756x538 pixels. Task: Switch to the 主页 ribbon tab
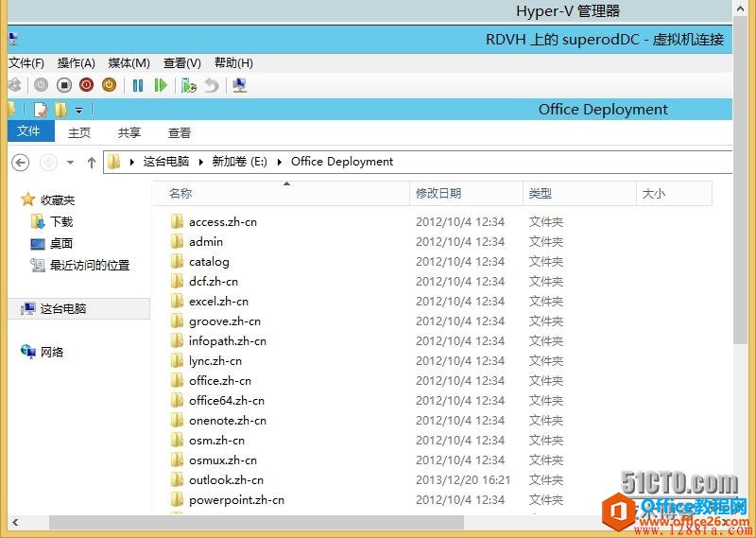79,132
